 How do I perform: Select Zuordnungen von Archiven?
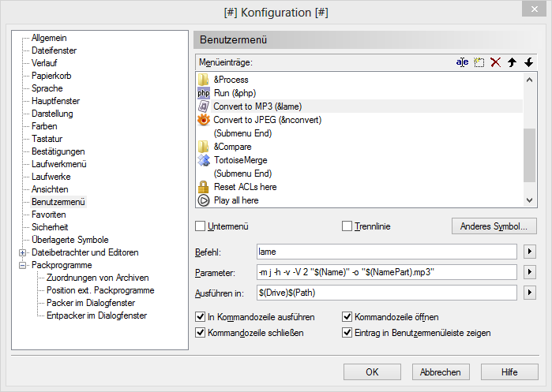point(97,278)
